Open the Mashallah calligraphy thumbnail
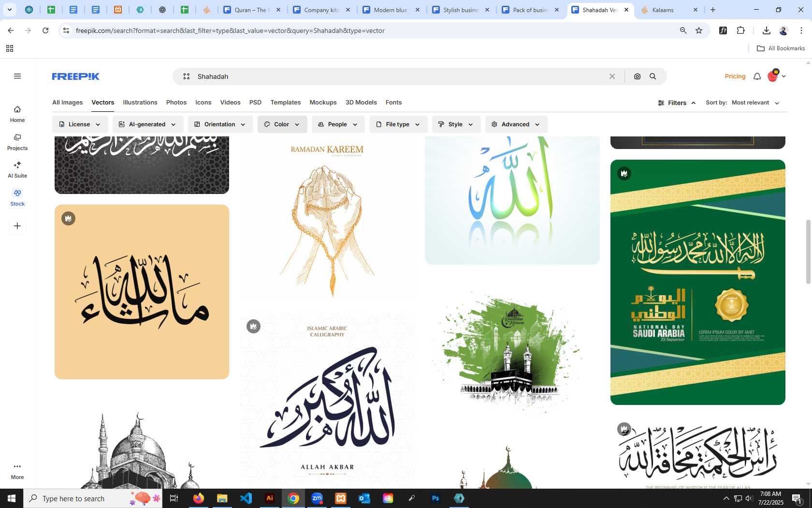Viewport: 812px width, 508px height. pyautogui.click(x=142, y=292)
